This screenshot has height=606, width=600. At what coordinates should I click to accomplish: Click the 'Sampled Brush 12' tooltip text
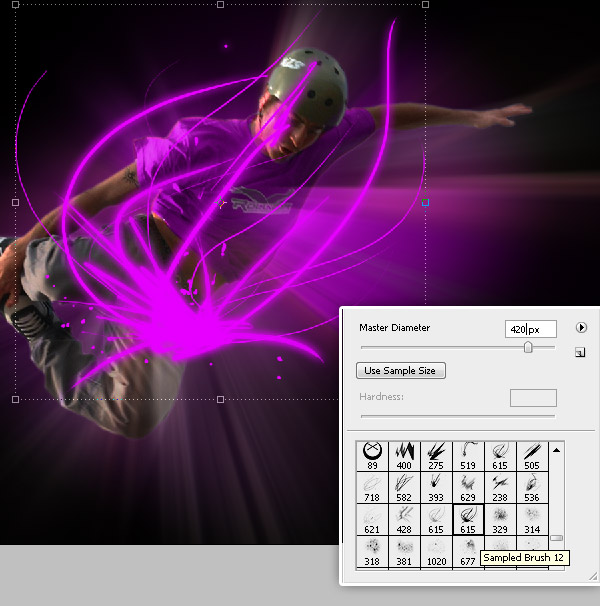[523, 558]
